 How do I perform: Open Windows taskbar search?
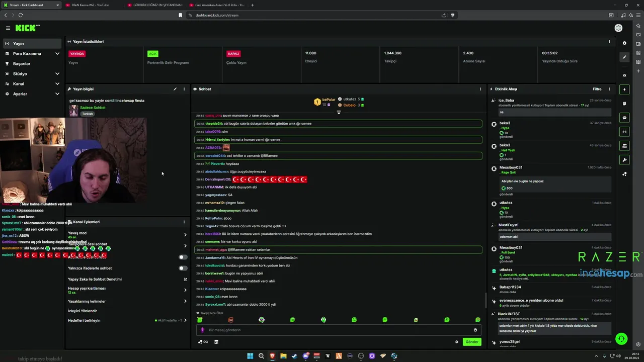261,356
